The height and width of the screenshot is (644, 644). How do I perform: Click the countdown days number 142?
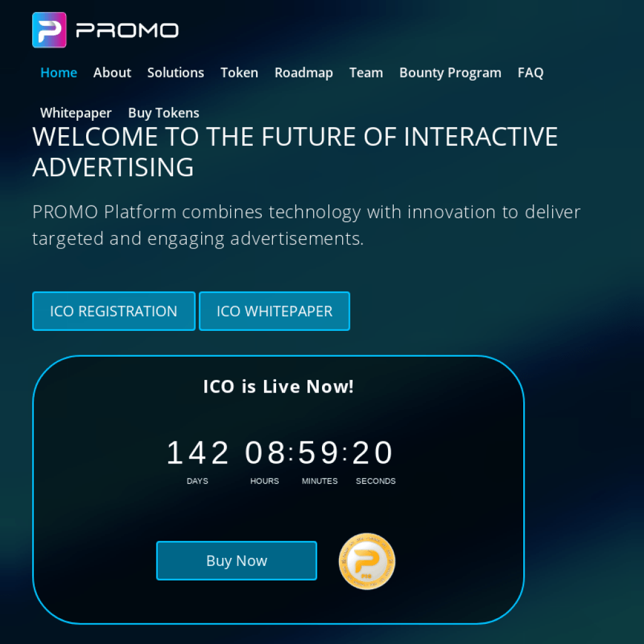click(x=197, y=453)
